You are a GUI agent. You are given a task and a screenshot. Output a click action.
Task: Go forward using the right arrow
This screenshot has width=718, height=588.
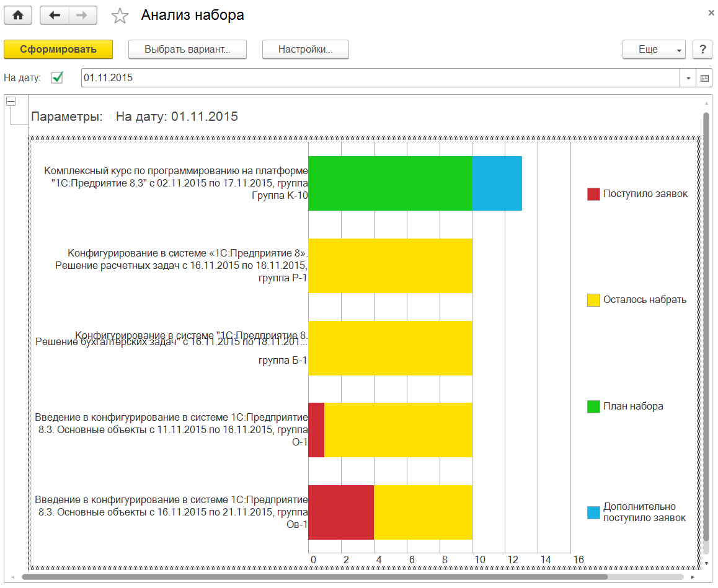(x=82, y=15)
